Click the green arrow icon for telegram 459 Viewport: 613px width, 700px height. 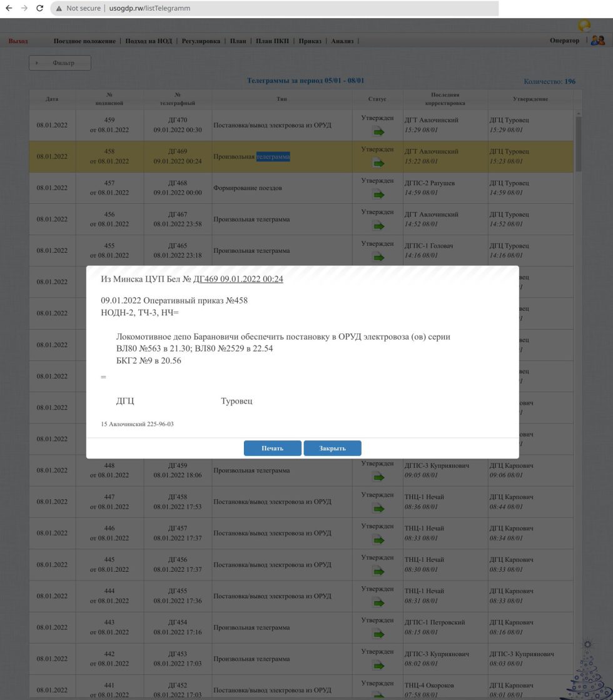click(x=377, y=131)
